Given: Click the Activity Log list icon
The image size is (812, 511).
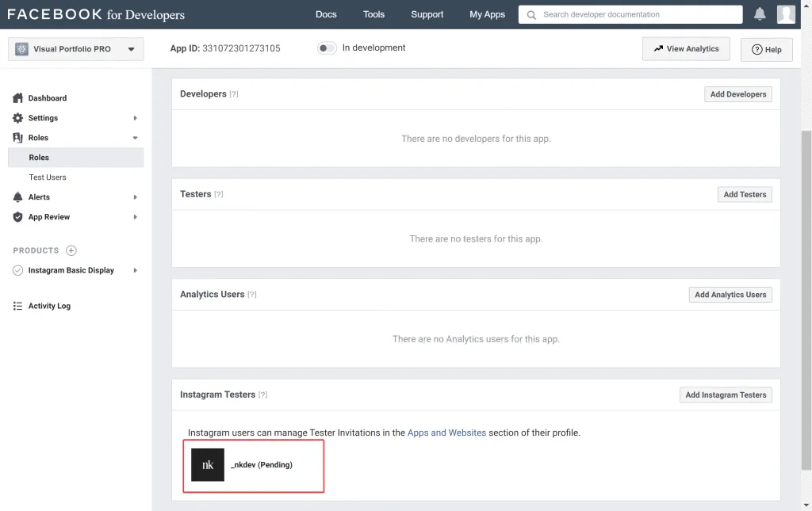Looking at the screenshot, I should (17, 306).
